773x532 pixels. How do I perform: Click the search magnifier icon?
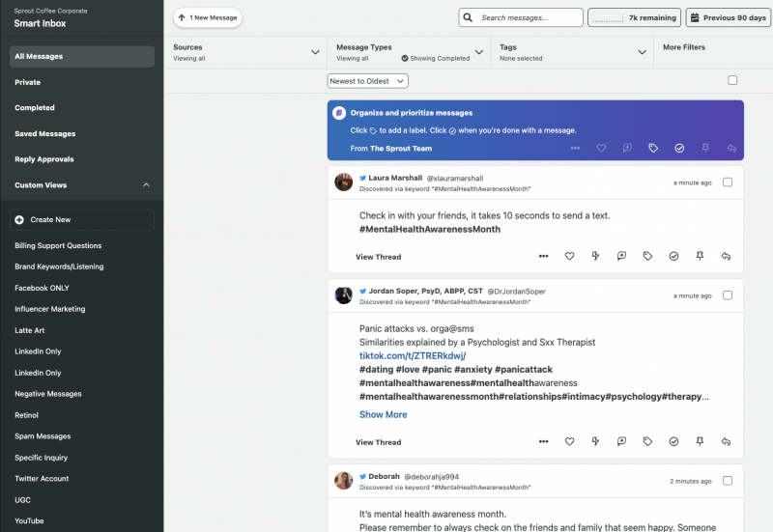468,17
